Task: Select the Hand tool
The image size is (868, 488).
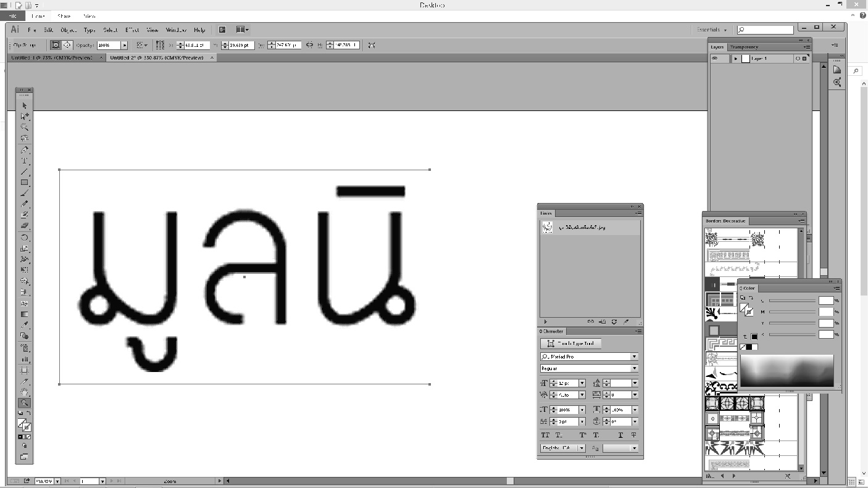Action: pos(25,392)
